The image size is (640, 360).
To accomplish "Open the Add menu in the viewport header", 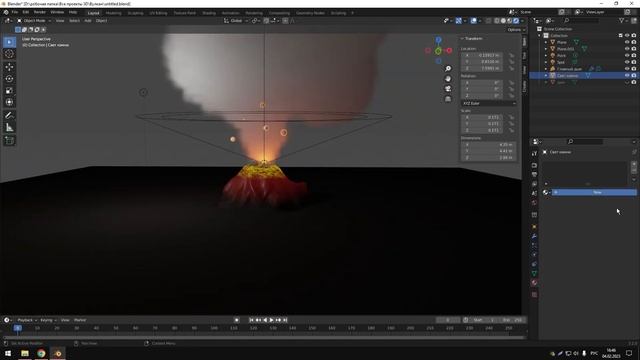I will [88, 20].
